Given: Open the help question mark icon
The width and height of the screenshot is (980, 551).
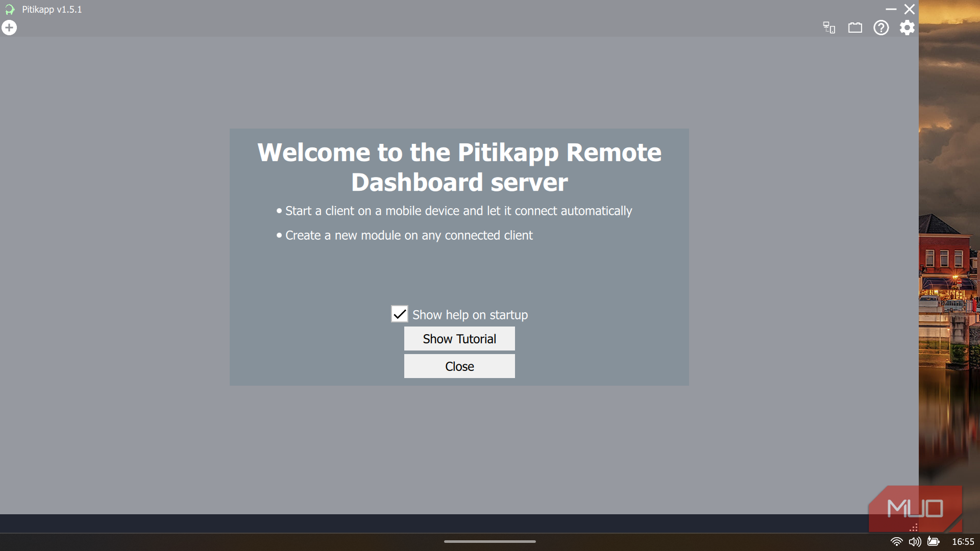Looking at the screenshot, I should point(881,28).
